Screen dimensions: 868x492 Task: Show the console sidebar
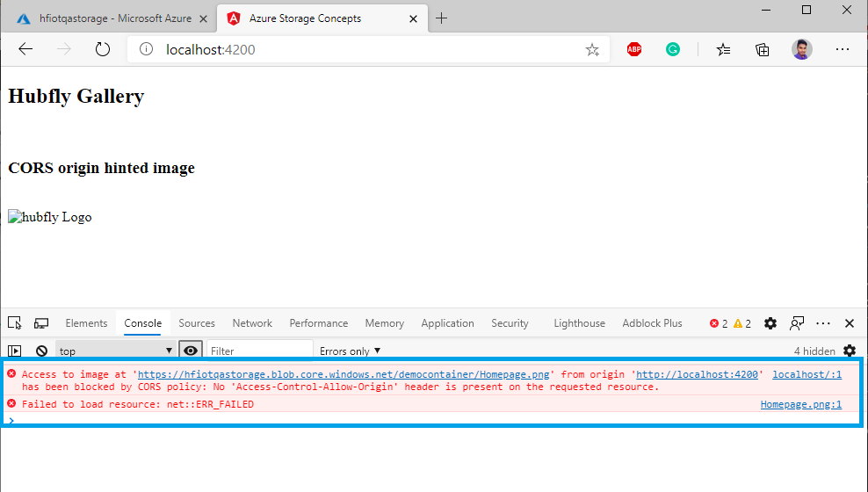click(14, 351)
